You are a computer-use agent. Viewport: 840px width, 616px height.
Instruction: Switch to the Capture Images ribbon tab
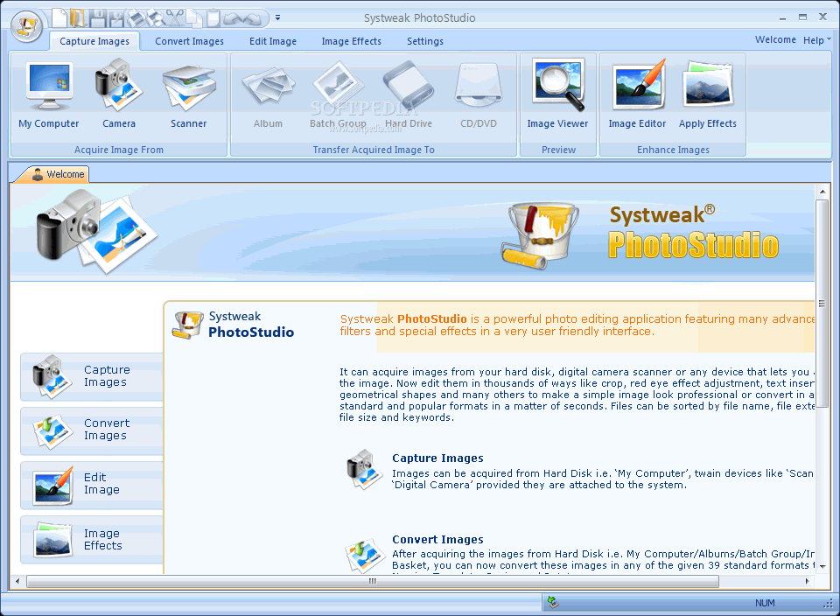pyautogui.click(x=94, y=41)
